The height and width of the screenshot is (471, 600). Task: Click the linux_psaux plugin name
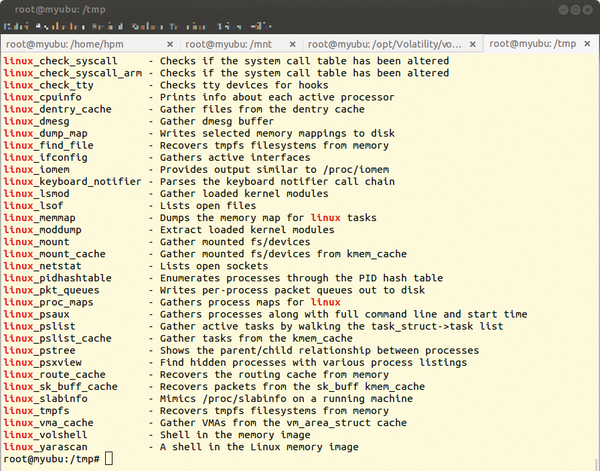pos(36,314)
